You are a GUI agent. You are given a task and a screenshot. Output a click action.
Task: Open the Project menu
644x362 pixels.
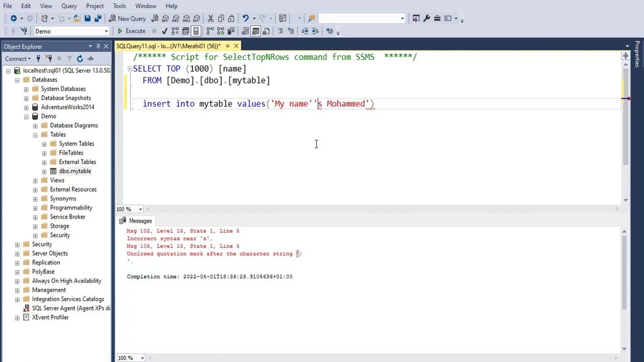95,6
